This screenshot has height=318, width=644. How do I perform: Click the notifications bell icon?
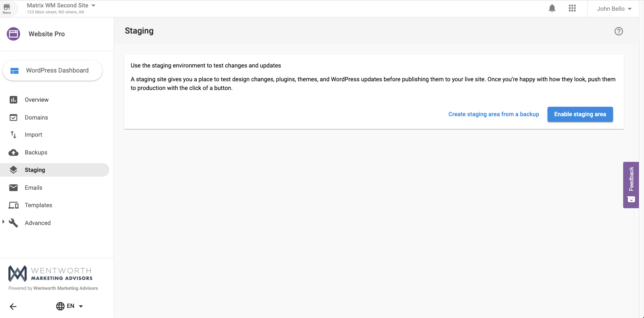tap(552, 8)
